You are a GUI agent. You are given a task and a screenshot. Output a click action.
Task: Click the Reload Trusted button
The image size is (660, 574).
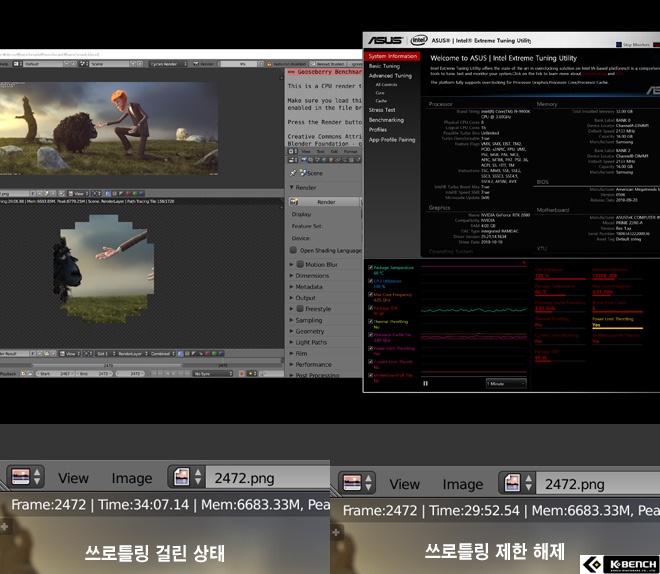click(x=327, y=64)
